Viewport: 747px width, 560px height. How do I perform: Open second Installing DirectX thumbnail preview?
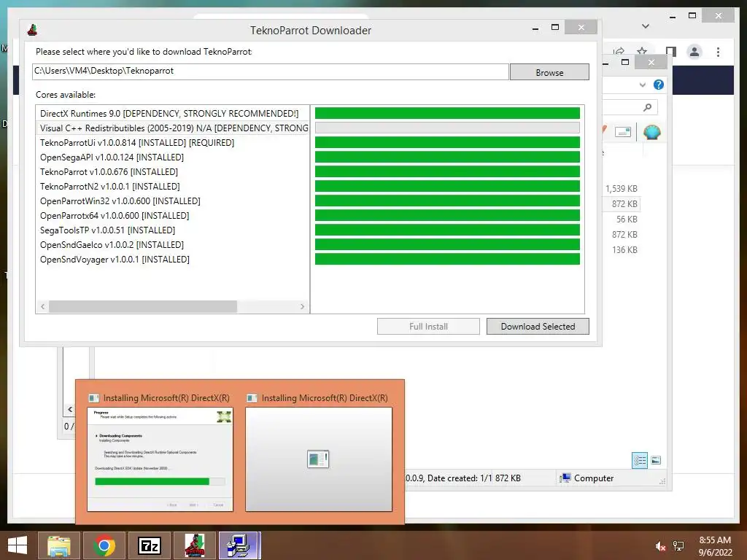click(x=319, y=459)
